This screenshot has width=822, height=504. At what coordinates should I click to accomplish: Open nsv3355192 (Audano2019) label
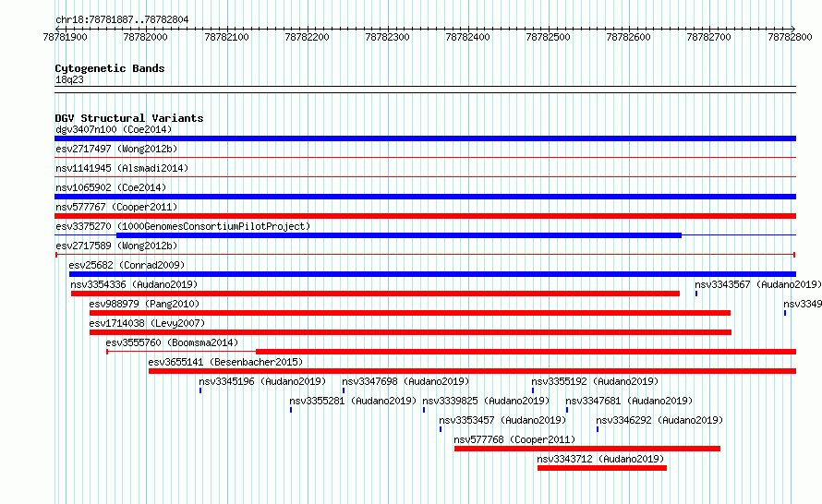click(x=595, y=381)
